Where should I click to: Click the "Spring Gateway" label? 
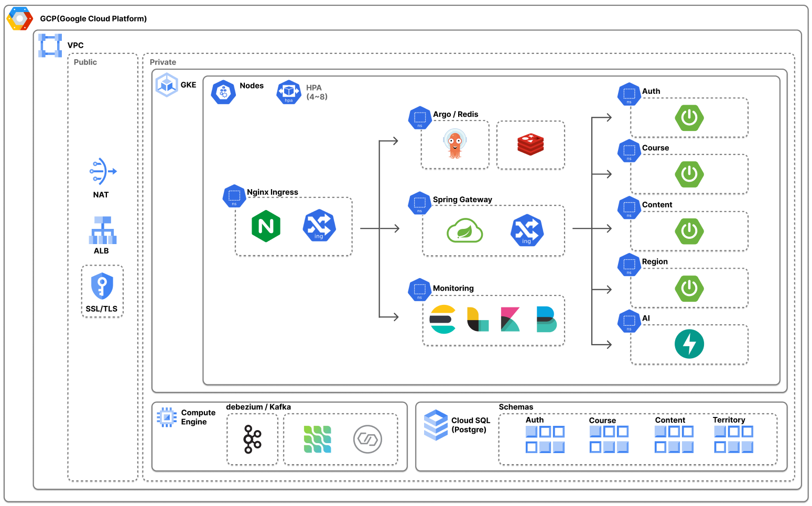click(462, 200)
